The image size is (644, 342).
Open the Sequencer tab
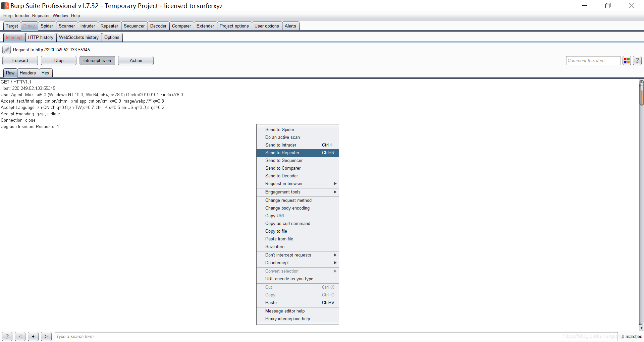pyautogui.click(x=134, y=26)
